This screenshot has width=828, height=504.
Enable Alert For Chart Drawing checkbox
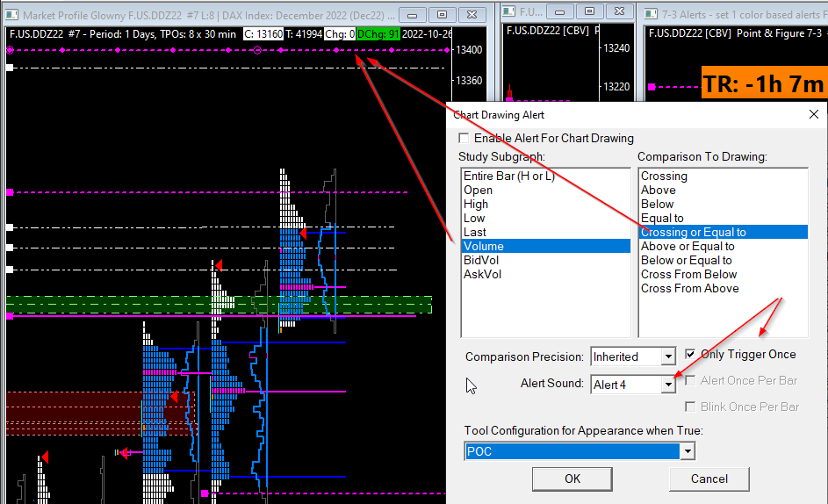click(x=464, y=139)
